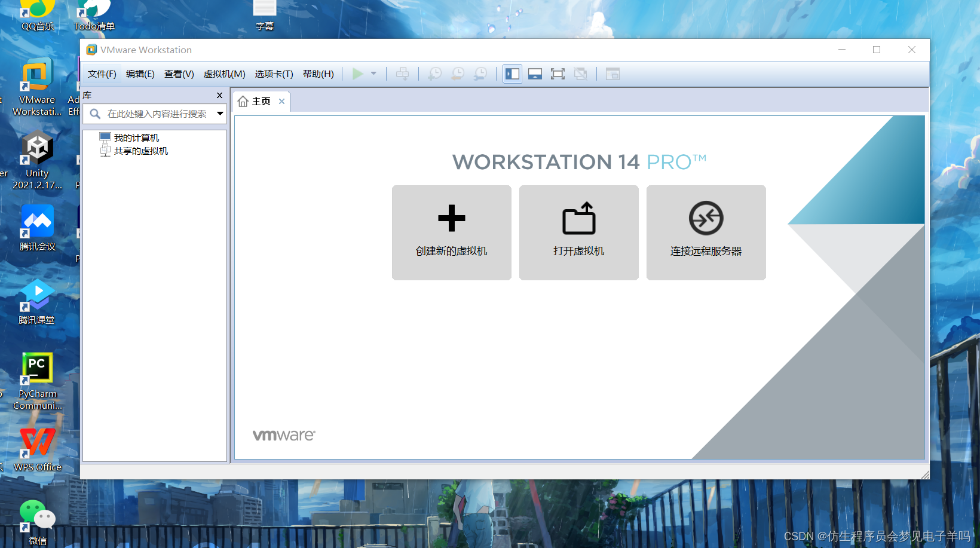Click 打开虚拟机 button

click(579, 232)
